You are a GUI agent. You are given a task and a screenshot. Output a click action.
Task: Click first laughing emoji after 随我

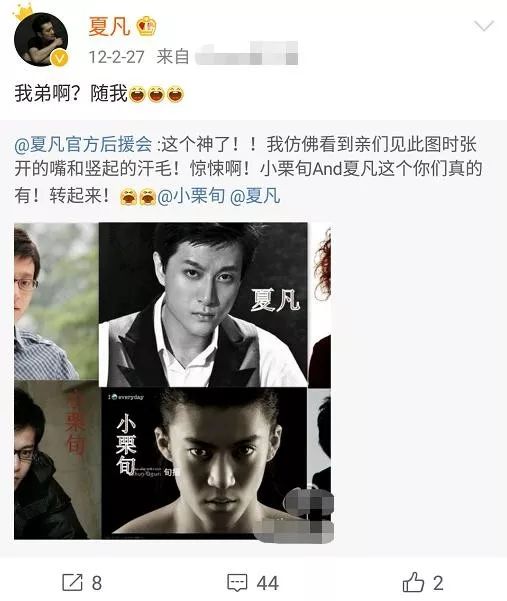(x=138, y=94)
